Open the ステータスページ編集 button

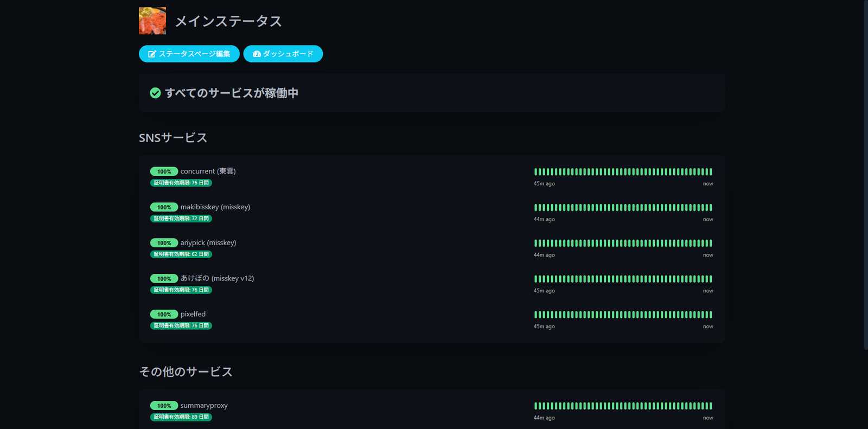[x=189, y=54]
